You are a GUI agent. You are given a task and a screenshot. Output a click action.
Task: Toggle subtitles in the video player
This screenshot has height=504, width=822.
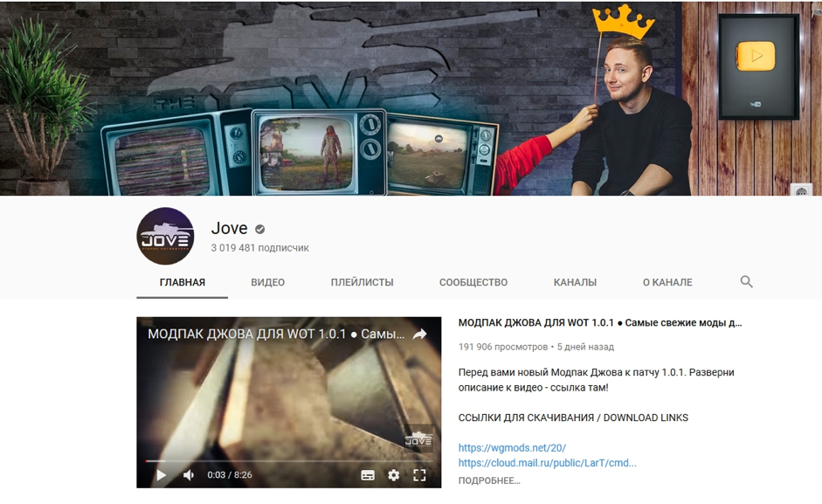[x=368, y=476]
